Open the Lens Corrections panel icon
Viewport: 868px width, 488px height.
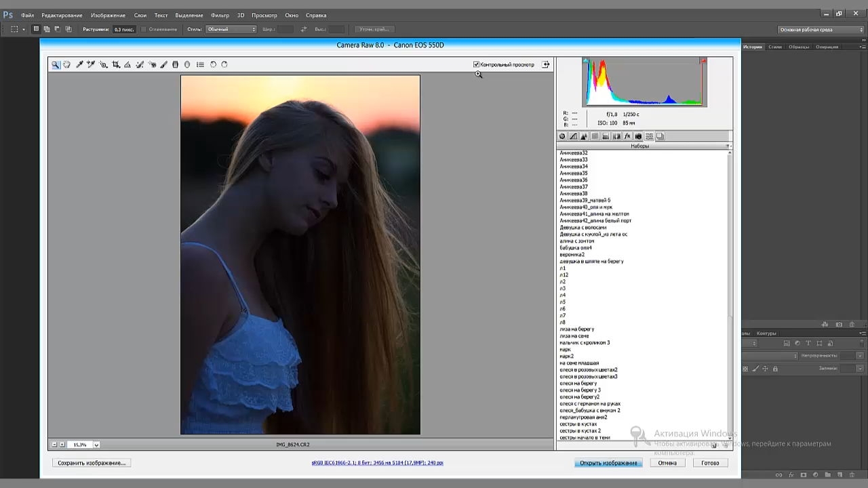tap(616, 136)
